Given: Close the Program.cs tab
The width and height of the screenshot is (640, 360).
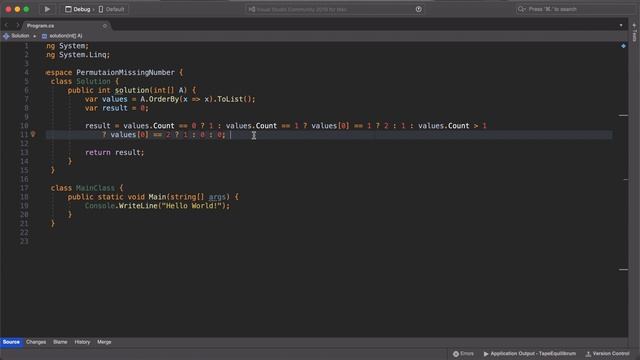Looking at the screenshot, I should click(x=105, y=26).
